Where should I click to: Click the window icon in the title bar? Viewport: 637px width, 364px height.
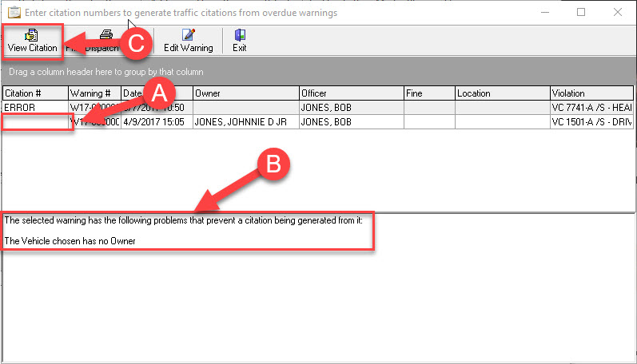point(14,12)
